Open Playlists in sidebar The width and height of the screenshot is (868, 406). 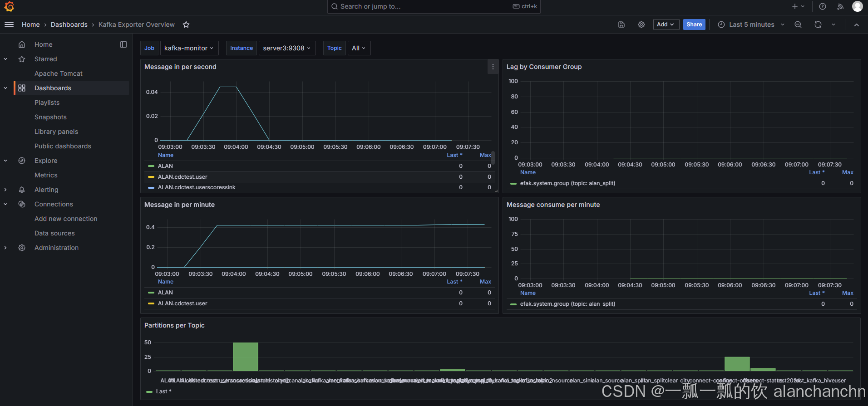click(x=47, y=103)
